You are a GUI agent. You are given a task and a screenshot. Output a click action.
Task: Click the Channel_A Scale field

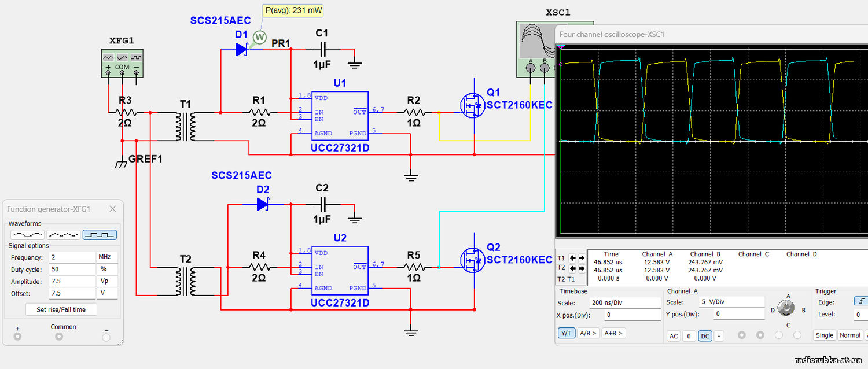(732, 302)
